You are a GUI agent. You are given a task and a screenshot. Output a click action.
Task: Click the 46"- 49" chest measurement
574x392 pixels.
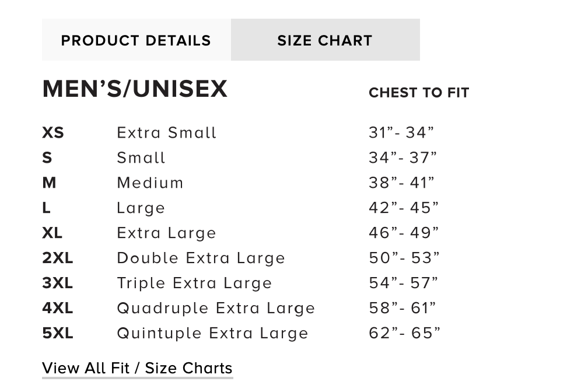pyautogui.click(x=404, y=233)
